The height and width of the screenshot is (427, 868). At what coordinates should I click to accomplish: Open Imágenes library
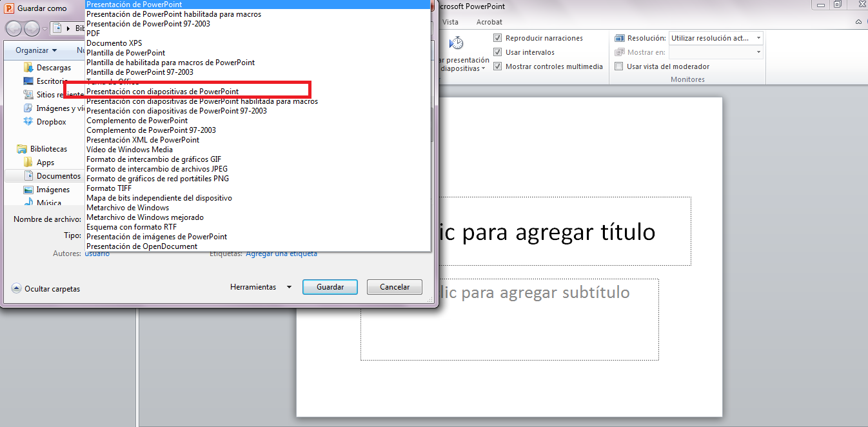click(53, 190)
